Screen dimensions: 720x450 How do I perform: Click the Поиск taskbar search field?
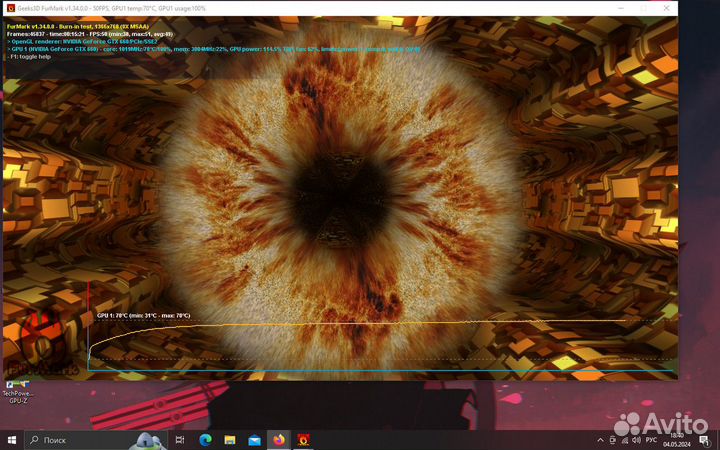(x=80, y=439)
